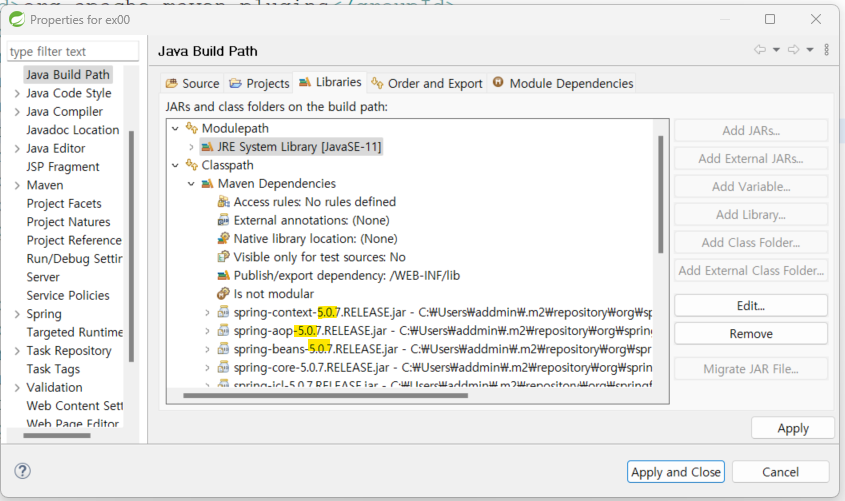Click the Visible only for test sources icon
Image resolution: width=845 pixels, height=501 pixels.
[223, 256]
